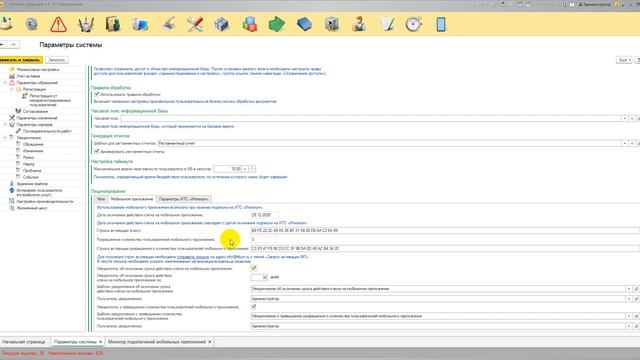Click the mobile key expiry date field
The image size is (640, 360).
[x=264, y=215]
